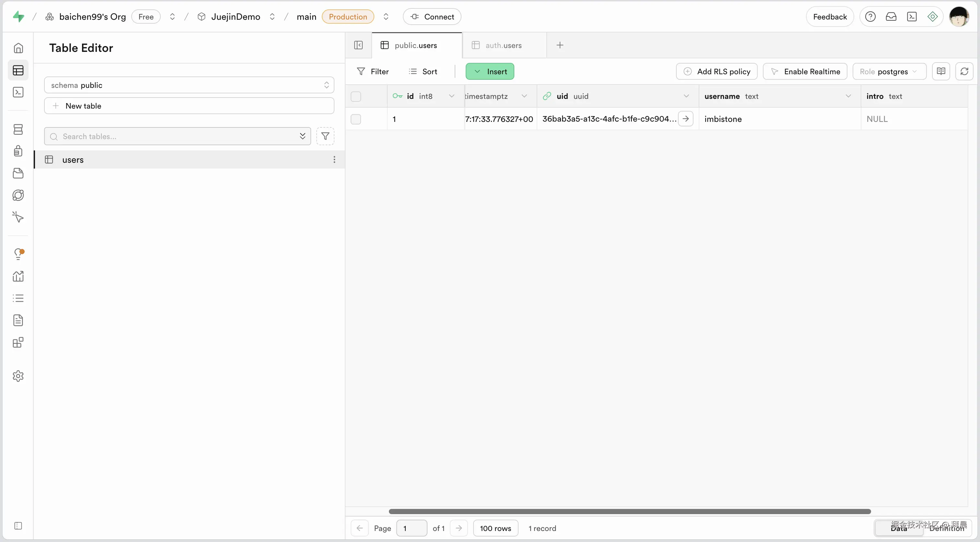Click the horizontal table scrollbar

(629, 512)
